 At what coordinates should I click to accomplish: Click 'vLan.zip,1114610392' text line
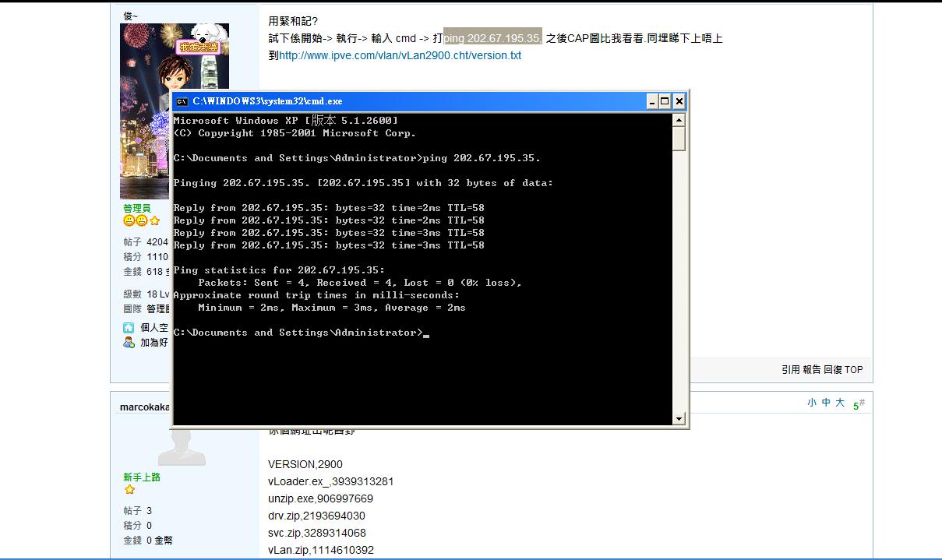point(321,550)
